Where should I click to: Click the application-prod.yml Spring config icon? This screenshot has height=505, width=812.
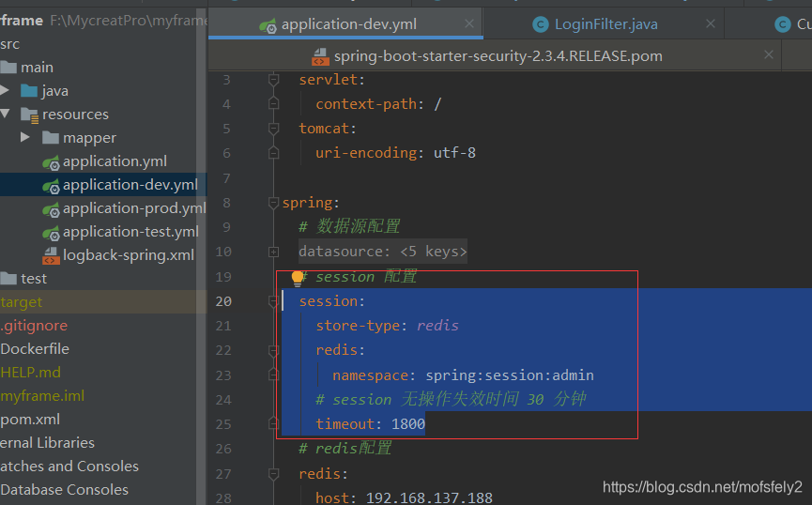tap(52, 209)
